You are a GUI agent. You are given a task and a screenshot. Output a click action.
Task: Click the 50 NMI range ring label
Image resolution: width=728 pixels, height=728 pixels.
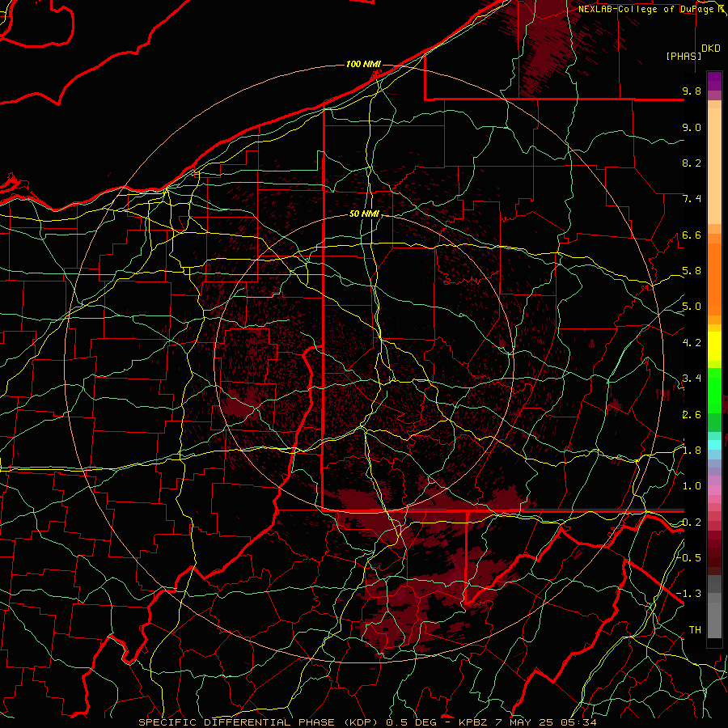[364, 214]
